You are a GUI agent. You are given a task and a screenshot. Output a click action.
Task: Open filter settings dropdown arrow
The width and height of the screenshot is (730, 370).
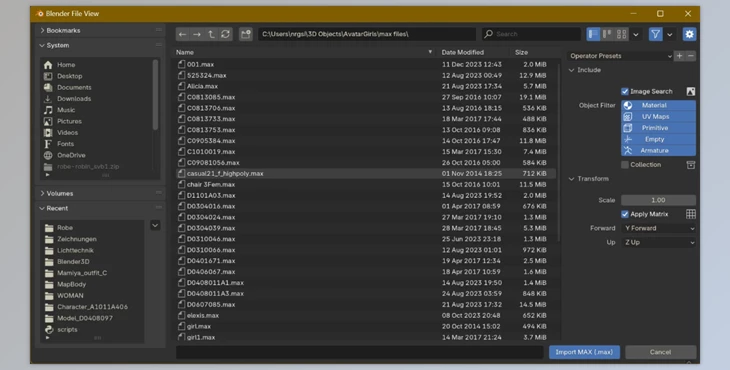point(669,34)
